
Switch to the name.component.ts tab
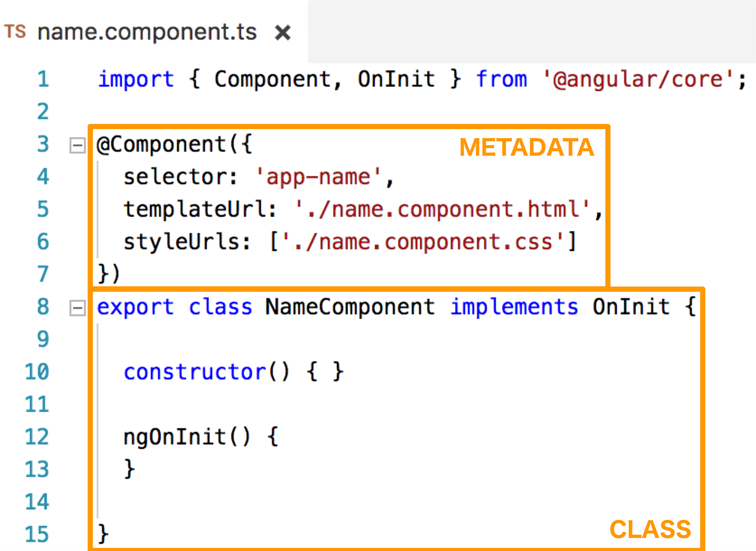pyautogui.click(x=146, y=32)
